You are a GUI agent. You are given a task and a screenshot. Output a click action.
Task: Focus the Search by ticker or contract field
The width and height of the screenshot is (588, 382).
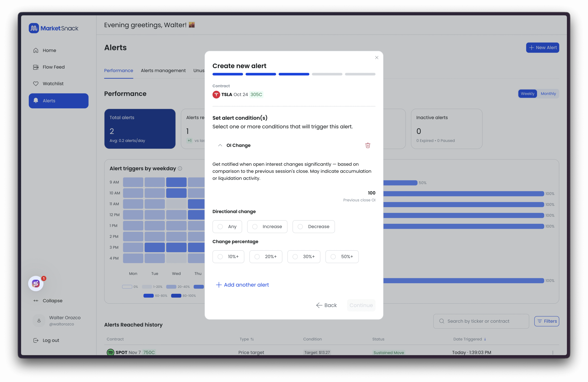[481, 321]
